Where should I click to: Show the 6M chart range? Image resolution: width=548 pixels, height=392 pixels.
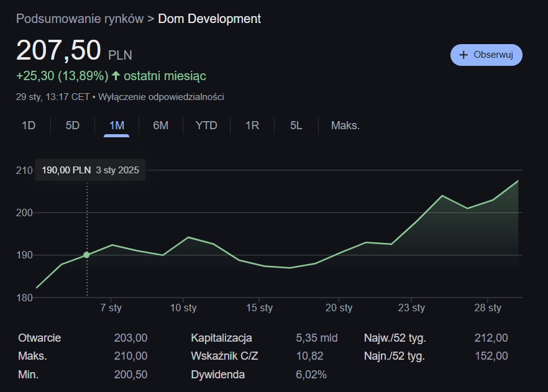click(160, 125)
